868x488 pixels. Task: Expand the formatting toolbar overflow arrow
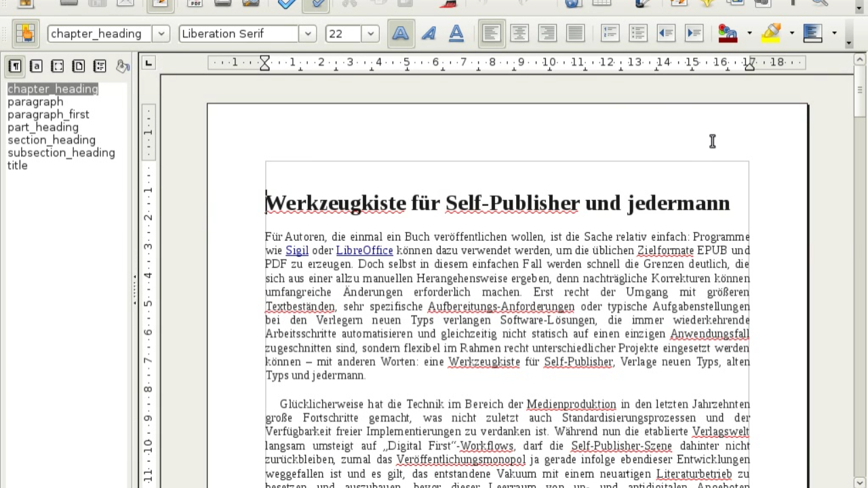(x=849, y=43)
